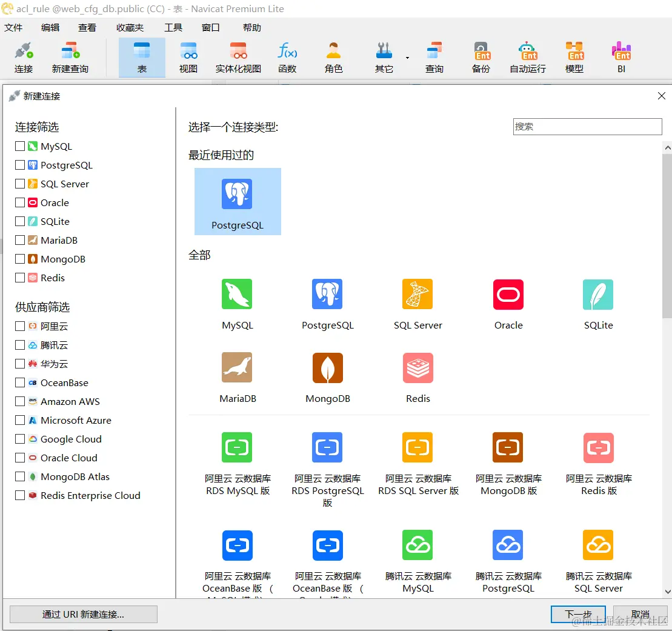672x631 pixels.
Task: Choose Alibaba Cloud RDS MySQL connection
Action: point(238,464)
